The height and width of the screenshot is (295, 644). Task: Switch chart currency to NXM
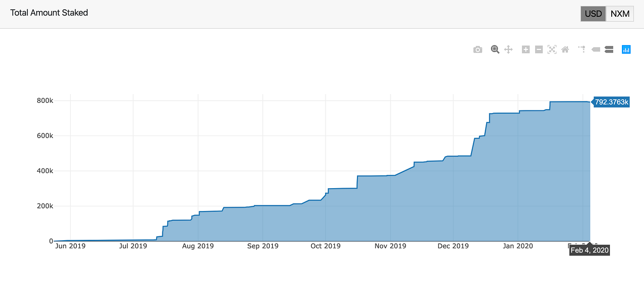click(620, 14)
